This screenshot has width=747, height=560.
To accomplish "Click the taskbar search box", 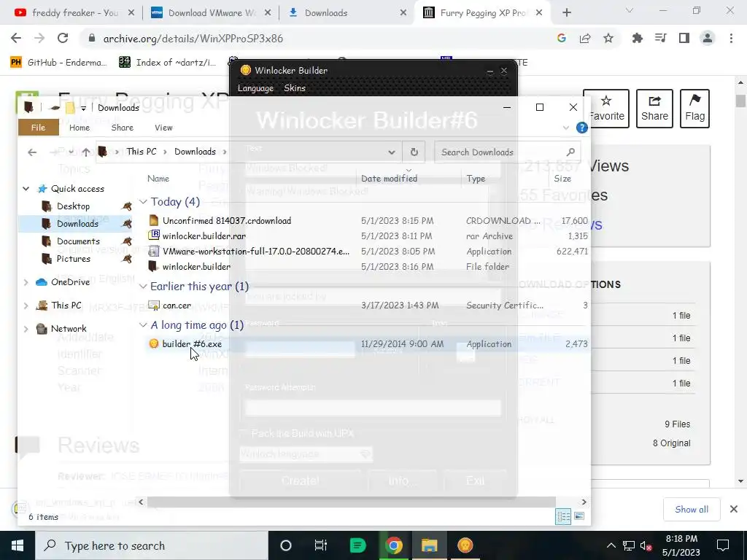I will 152,545.
